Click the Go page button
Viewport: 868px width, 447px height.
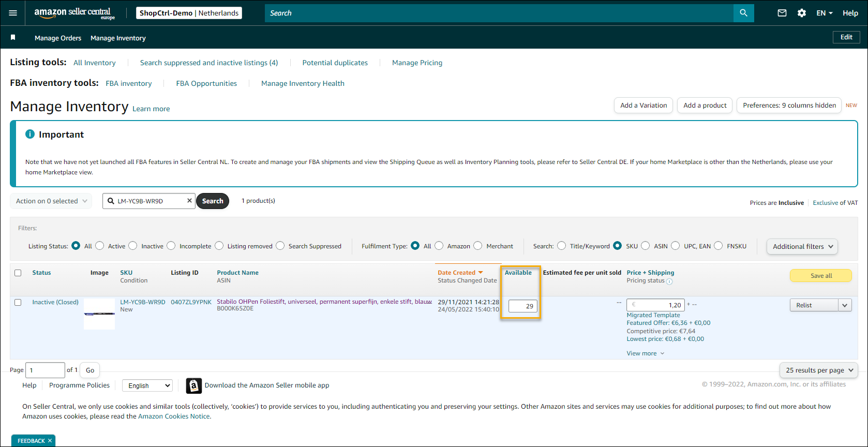point(90,370)
